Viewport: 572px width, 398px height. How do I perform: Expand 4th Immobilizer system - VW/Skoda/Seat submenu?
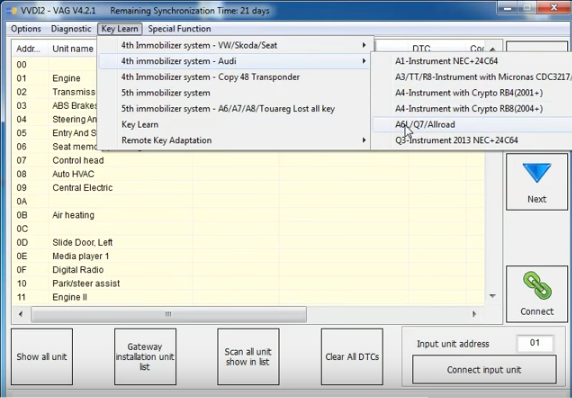tap(236, 45)
